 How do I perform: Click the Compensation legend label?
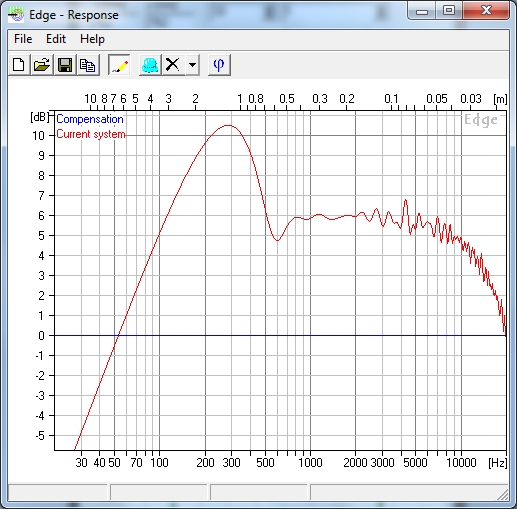click(x=90, y=119)
